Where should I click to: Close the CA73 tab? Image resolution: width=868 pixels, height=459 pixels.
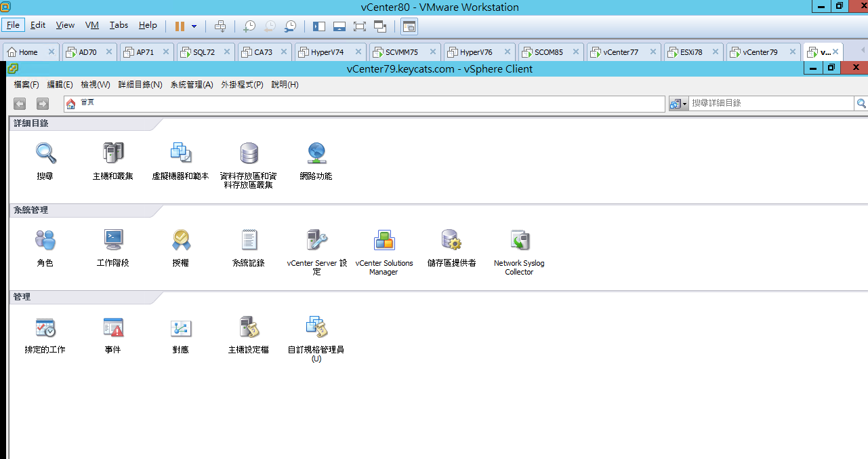283,52
